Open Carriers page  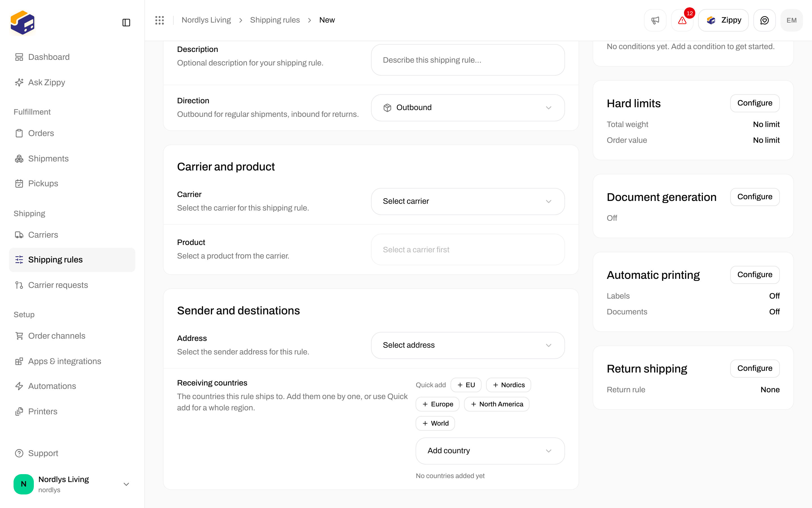click(x=72, y=235)
